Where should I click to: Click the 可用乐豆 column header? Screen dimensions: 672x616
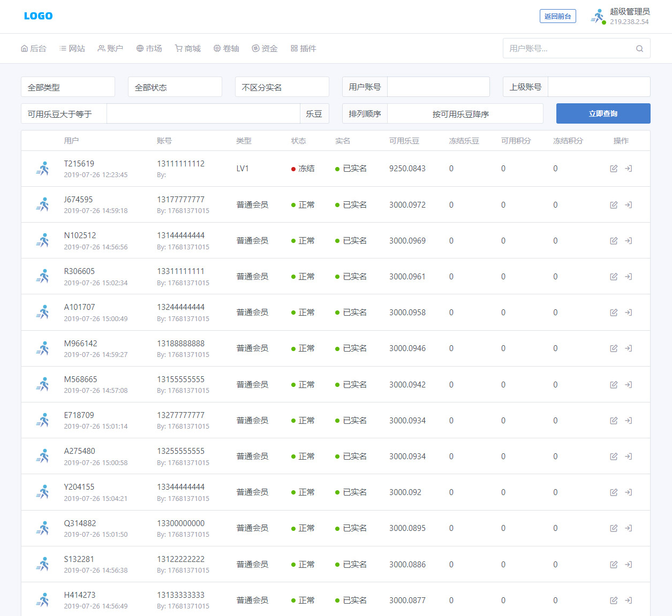pos(404,141)
